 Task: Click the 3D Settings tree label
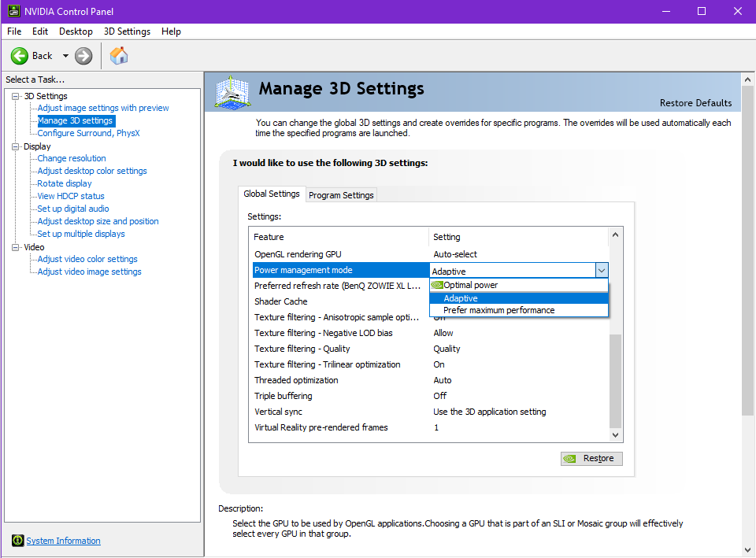coord(46,96)
